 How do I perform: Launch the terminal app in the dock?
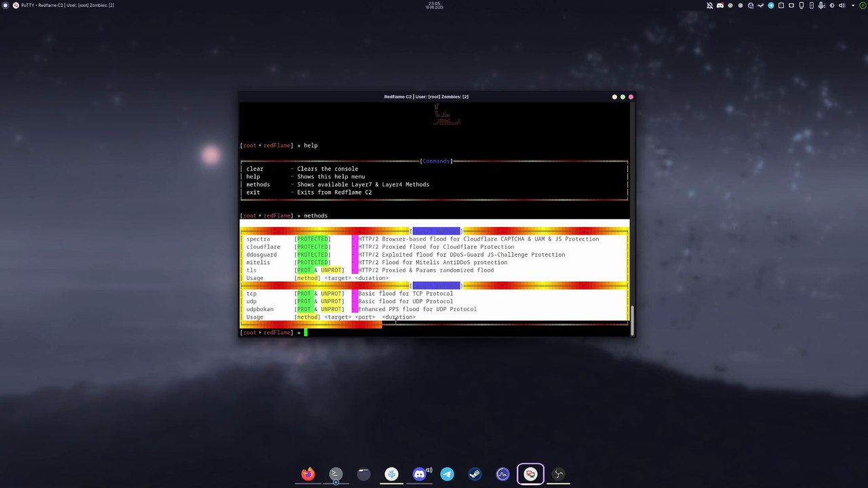[336, 474]
